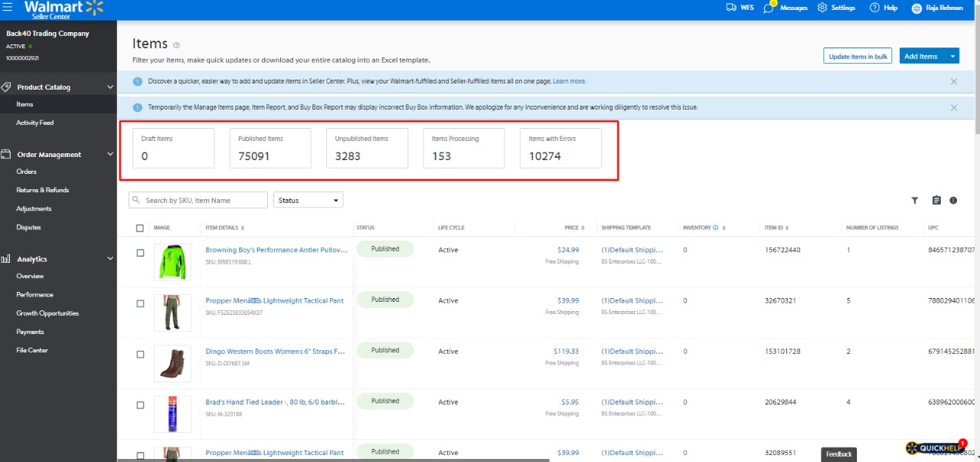Sort by the Price column arrows

583,228
